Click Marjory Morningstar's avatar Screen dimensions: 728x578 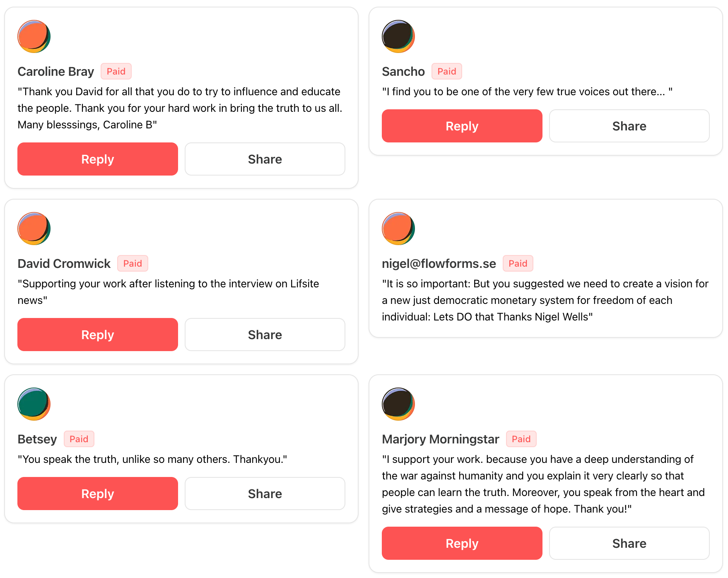(398, 404)
